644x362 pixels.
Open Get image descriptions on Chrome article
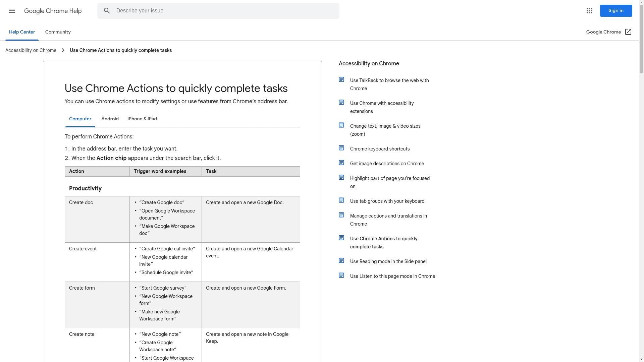387,164
